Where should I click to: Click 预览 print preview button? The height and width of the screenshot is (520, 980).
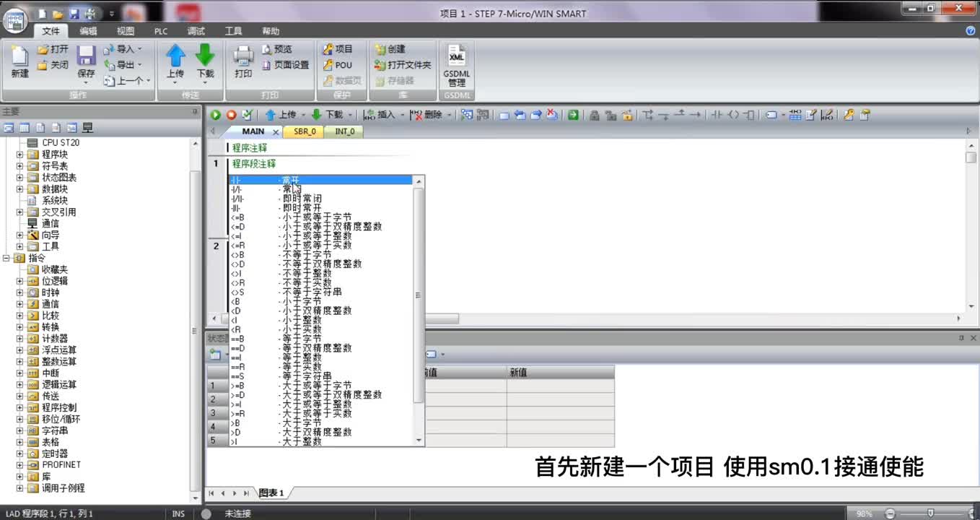click(x=277, y=49)
